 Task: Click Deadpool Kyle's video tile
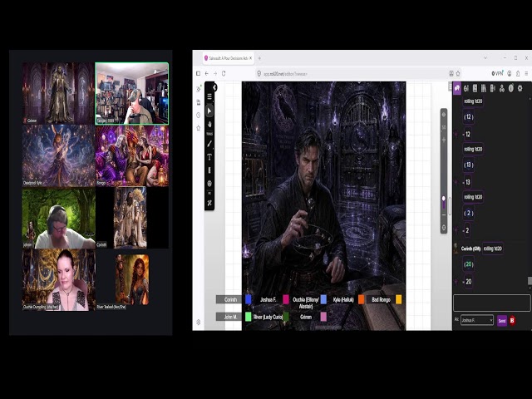pos(58,155)
